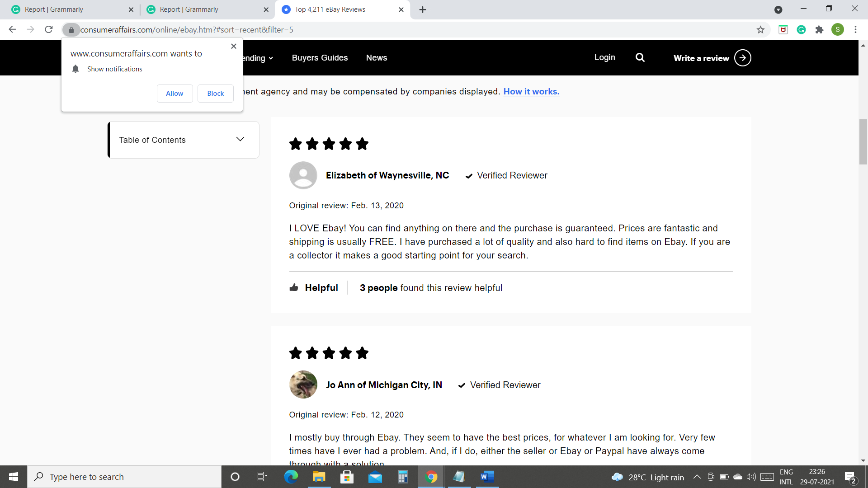This screenshot has width=868, height=488.
Task: Click the reviewer name Jo Ann of Michigan City, IN
Action: [x=384, y=385]
